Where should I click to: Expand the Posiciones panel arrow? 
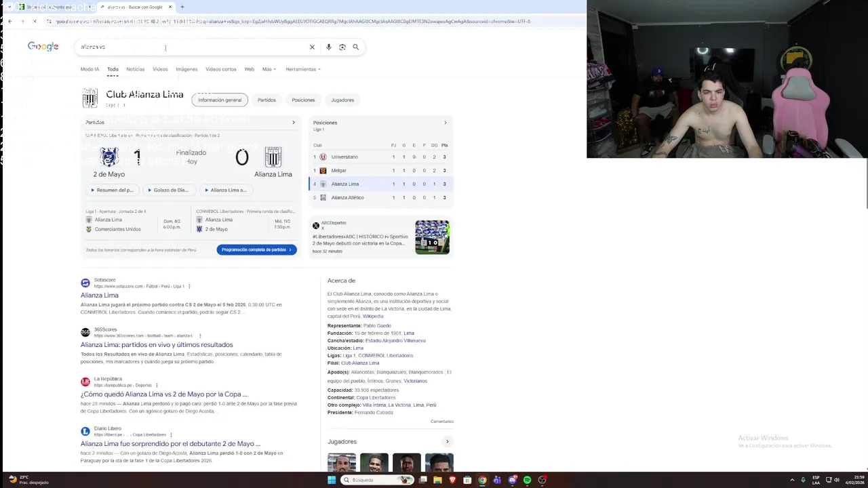point(446,123)
